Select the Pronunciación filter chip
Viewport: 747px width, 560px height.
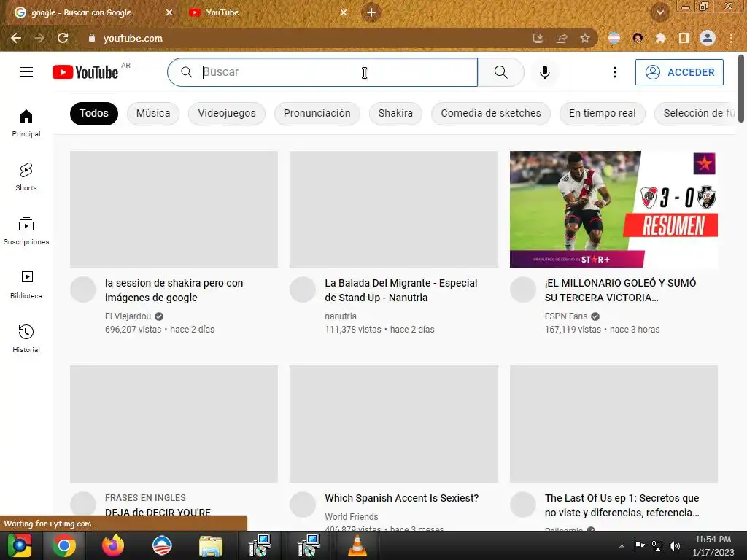click(317, 113)
